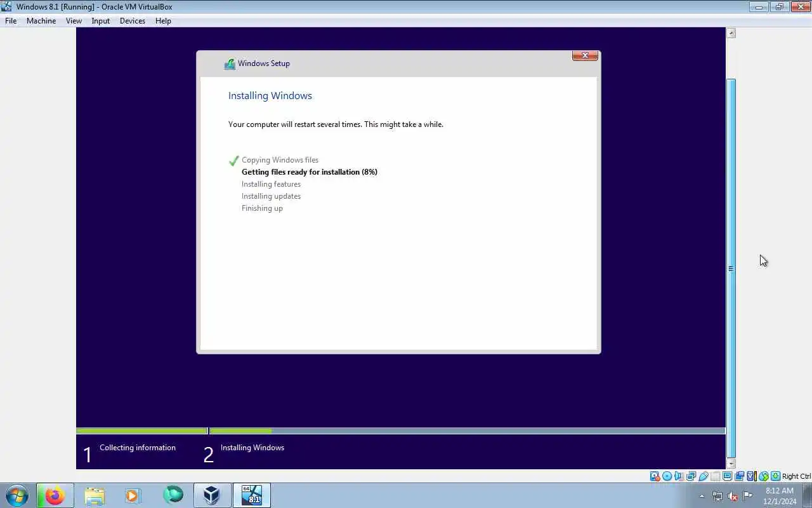The image size is (812, 508).
Task: Minimize the VirtualBox VM window
Action: pyautogui.click(x=759, y=7)
